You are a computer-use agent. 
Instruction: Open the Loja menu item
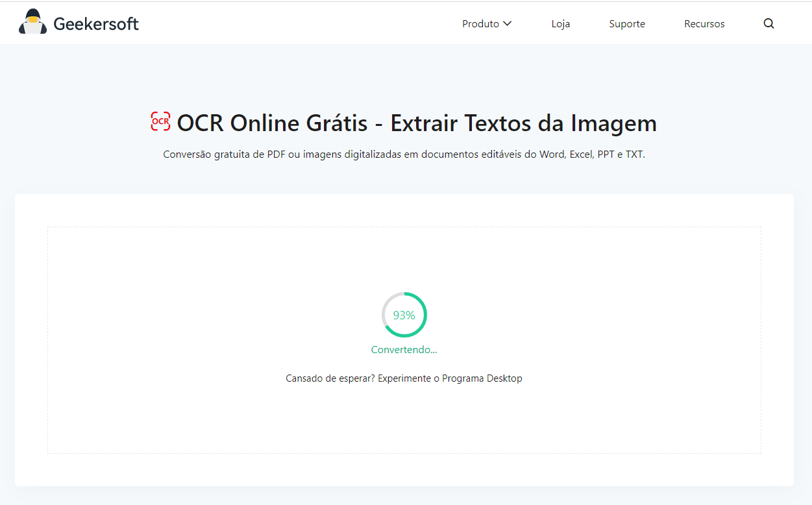561,24
